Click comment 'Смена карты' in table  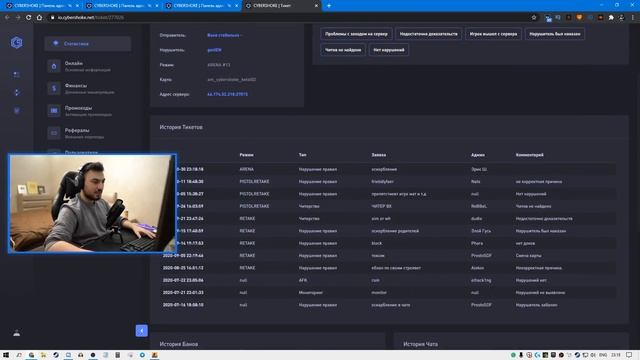coord(528,256)
